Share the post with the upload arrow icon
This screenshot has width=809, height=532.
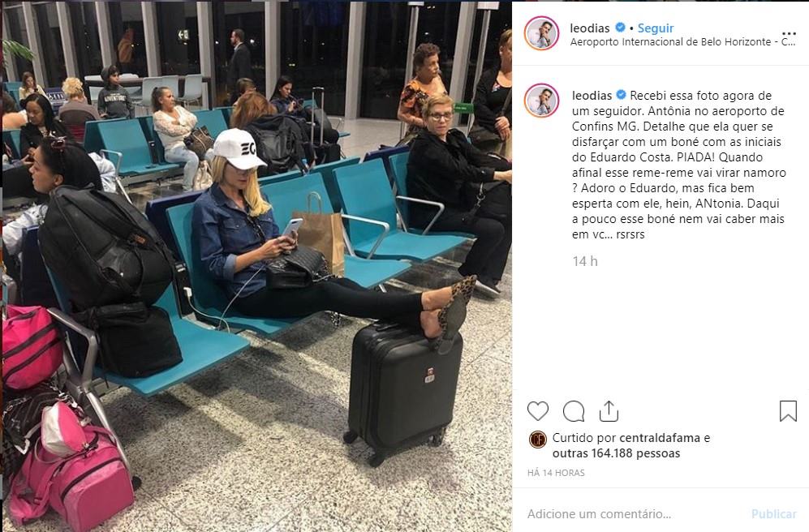pos(609,411)
